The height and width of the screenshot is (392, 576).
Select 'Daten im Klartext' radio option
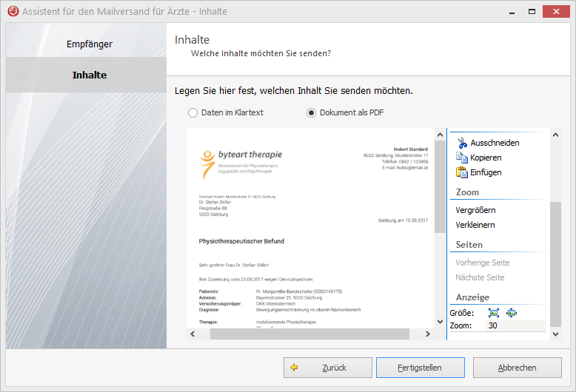pyautogui.click(x=193, y=113)
